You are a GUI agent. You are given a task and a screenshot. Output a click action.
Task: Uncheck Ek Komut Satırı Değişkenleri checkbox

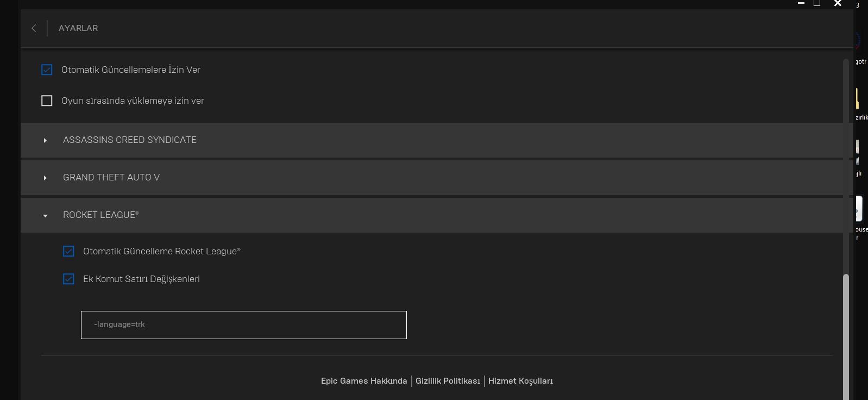pyautogui.click(x=68, y=279)
